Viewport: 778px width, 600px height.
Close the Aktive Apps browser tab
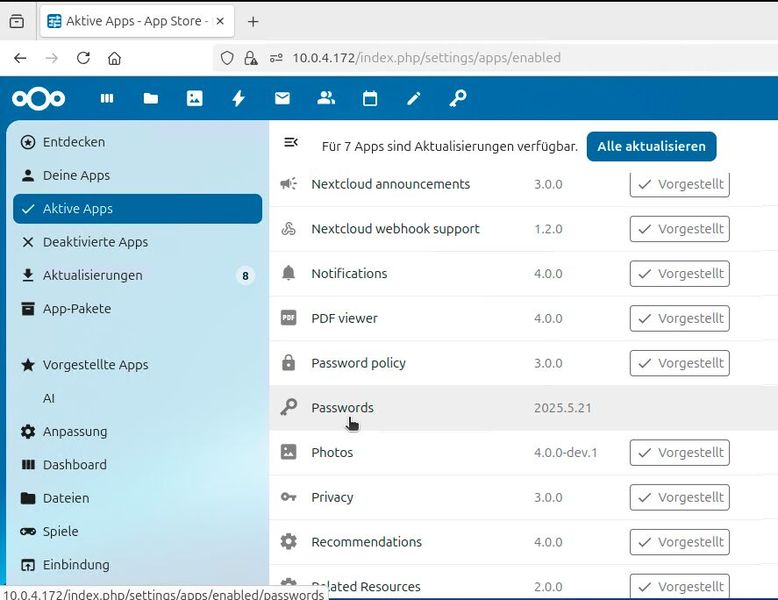coord(220,21)
